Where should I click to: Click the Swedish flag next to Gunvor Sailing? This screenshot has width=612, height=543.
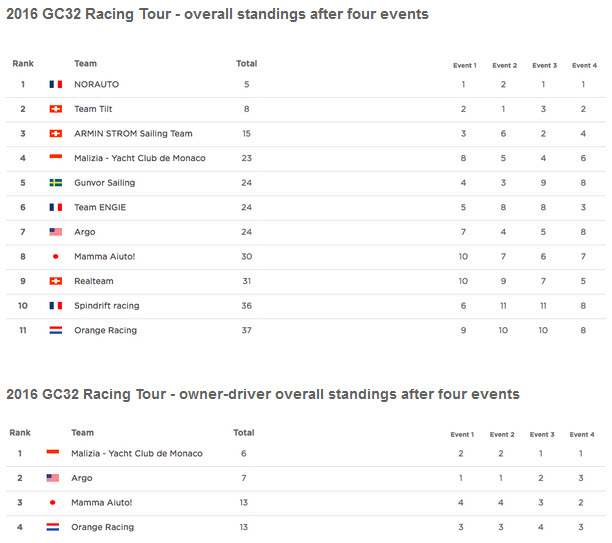tap(56, 183)
